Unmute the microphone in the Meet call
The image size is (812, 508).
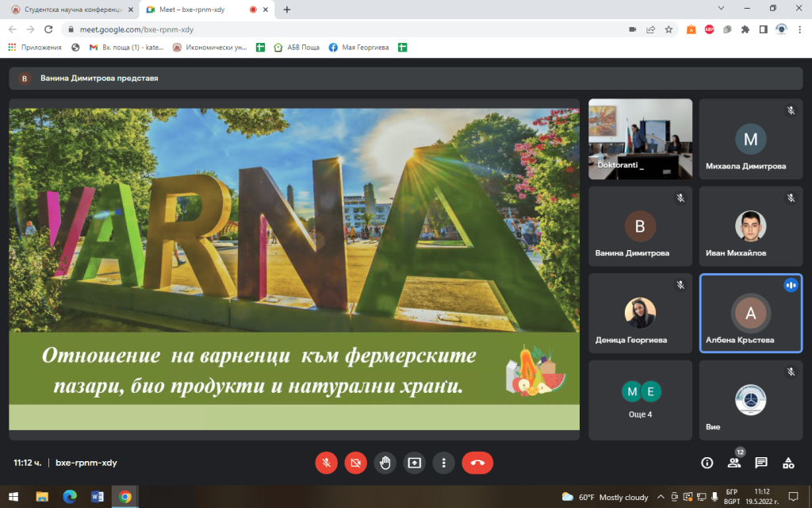pos(326,463)
